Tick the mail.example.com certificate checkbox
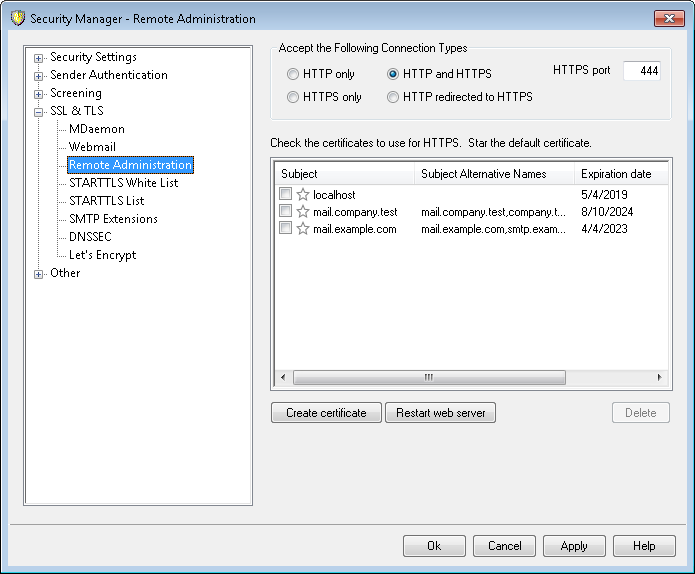Screen dimensions: 695x574 286,229
